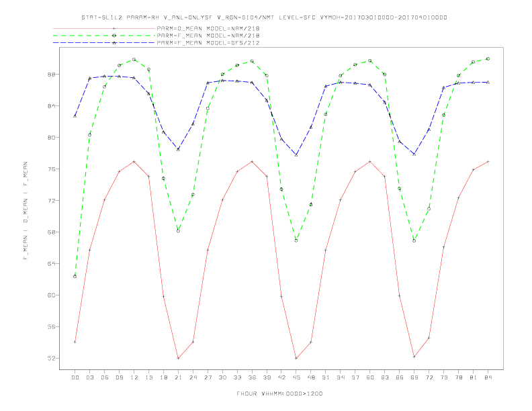This screenshot has width=532, height=411.
Task: Click the green circle data point at hour 84
Action: pyautogui.click(x=488, y=58)
